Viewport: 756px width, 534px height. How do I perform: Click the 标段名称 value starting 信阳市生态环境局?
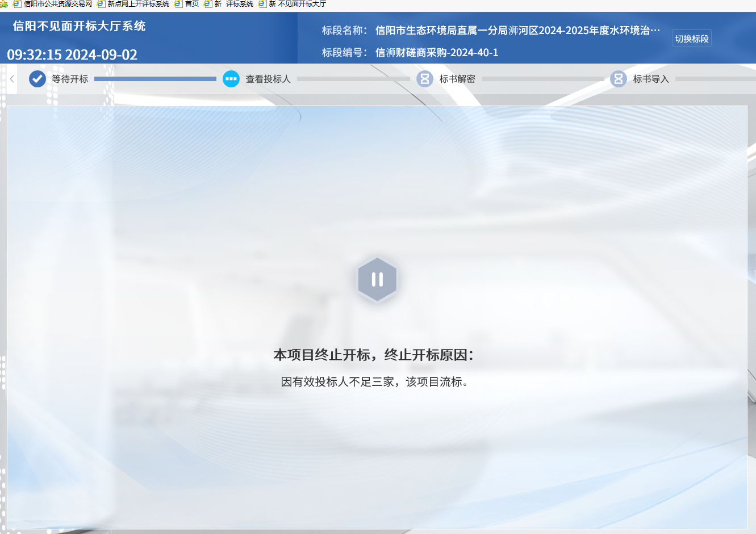(x=517, y=31)
